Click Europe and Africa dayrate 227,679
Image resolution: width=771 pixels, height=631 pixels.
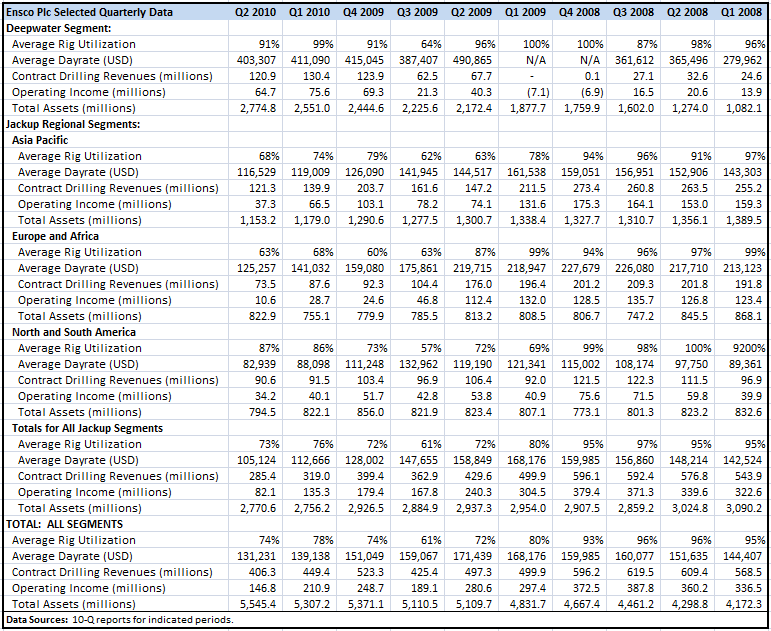pos(580,268)
